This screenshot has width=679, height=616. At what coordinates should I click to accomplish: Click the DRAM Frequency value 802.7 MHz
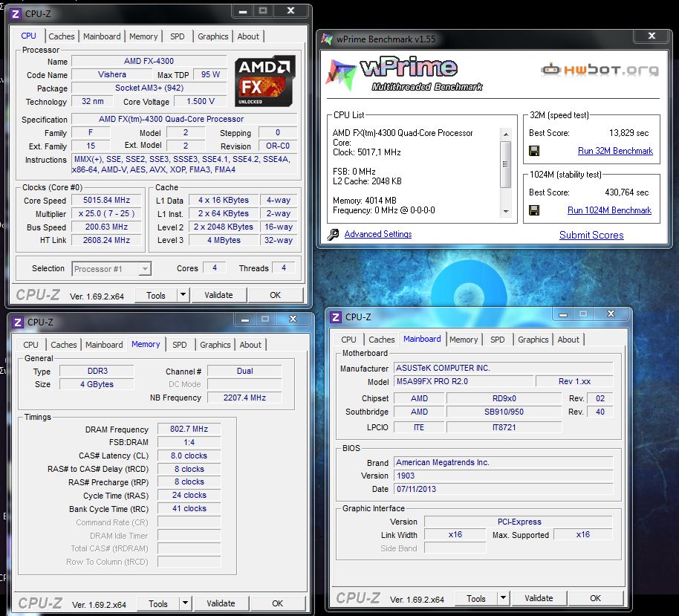[x=189, y=429]
